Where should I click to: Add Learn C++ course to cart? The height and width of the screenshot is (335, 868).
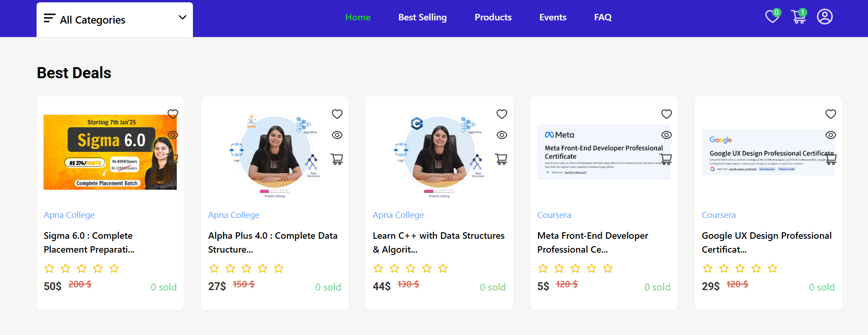(x=502, y=159)
